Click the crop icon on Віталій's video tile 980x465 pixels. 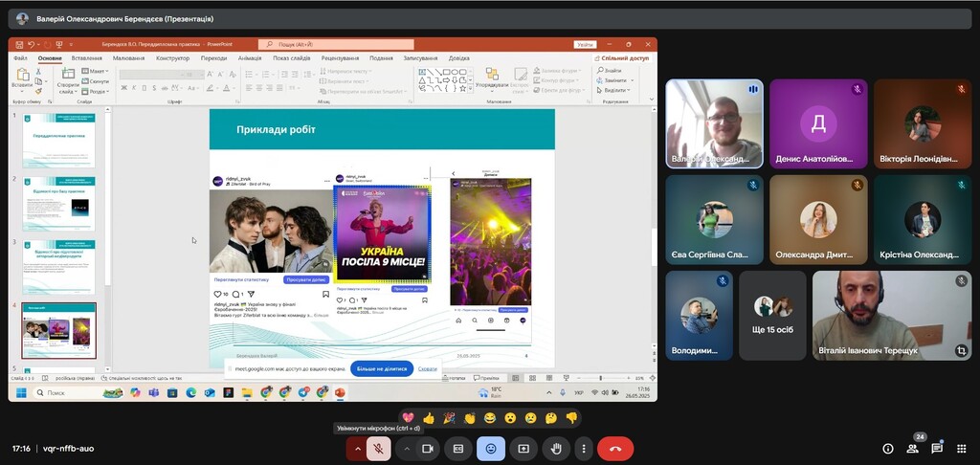[x=960, y=351]
